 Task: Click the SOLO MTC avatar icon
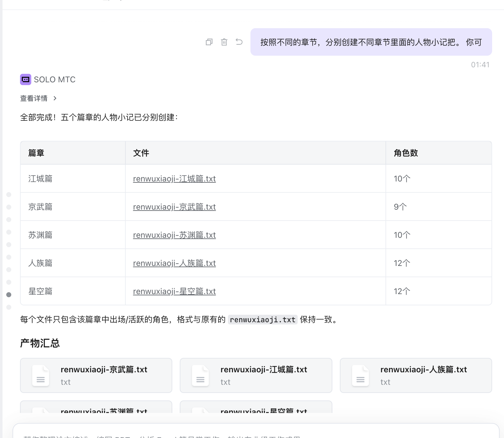(26, 79)
